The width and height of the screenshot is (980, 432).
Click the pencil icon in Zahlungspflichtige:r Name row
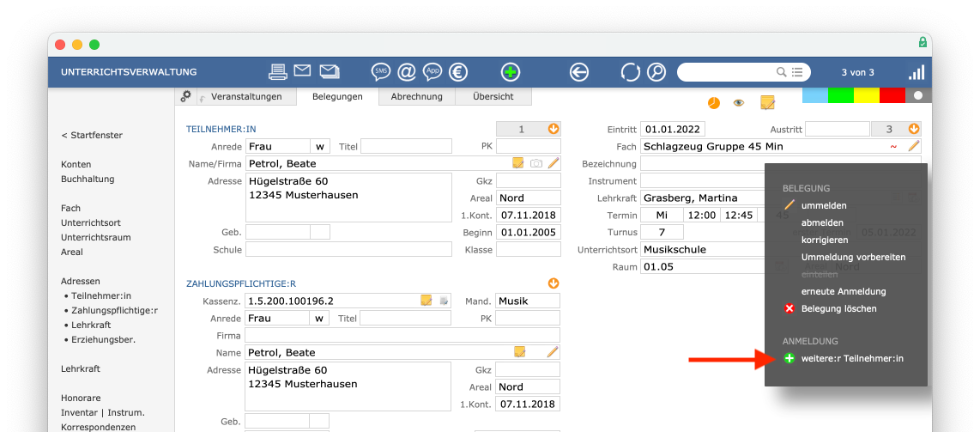552,352
